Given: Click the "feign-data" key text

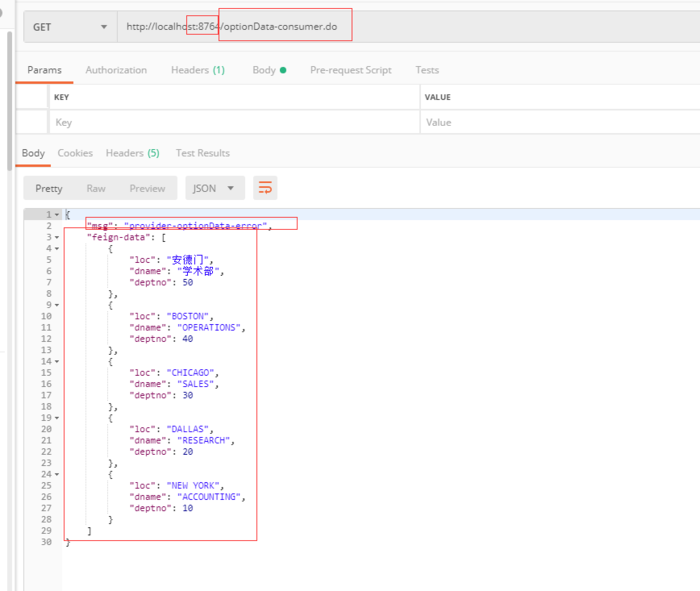Looking at the screenshot, I should (x=118, y=237).
